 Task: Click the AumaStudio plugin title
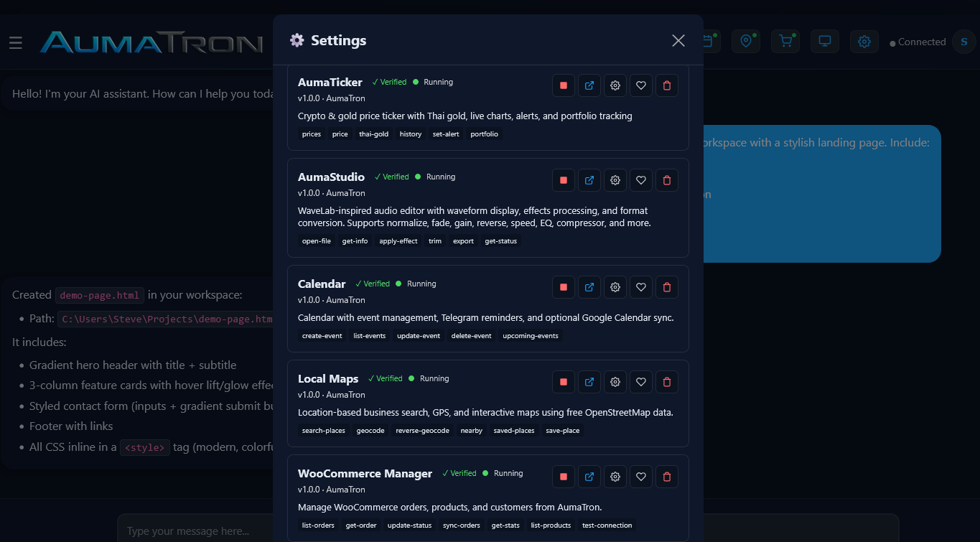pyautogui.click(x=332, y=177)
